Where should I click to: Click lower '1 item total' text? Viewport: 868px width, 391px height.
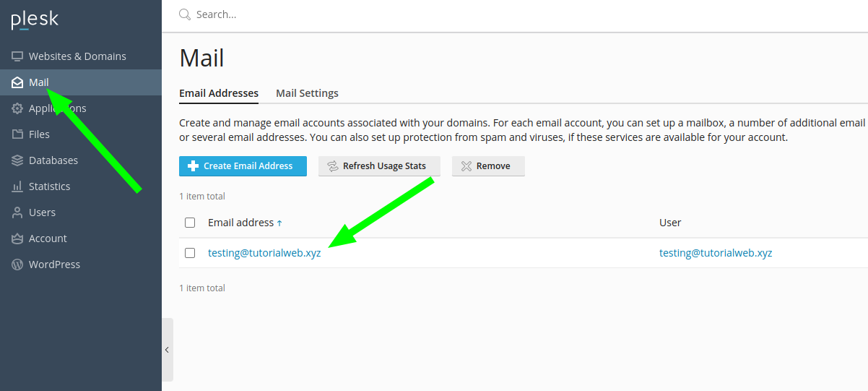point(202,288)
